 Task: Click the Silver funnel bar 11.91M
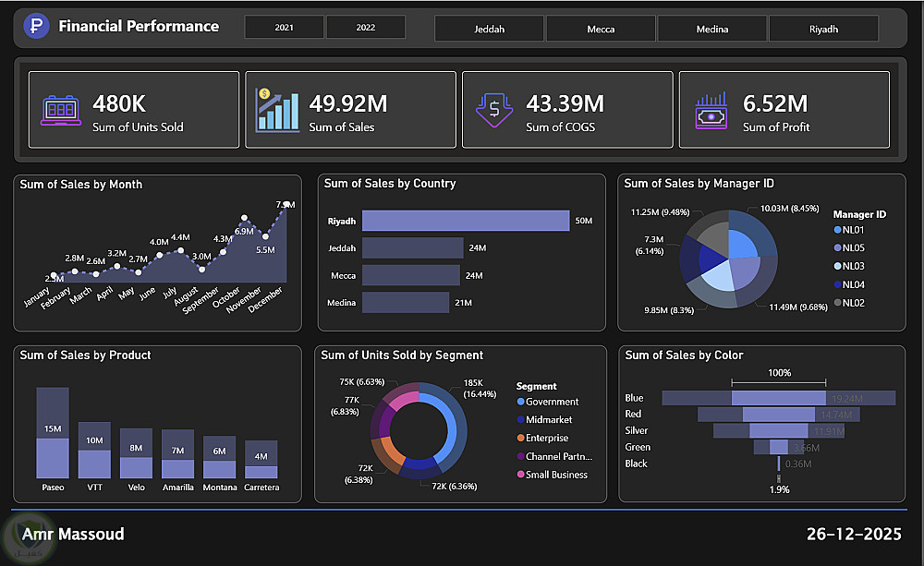click(x=778, y=431)
